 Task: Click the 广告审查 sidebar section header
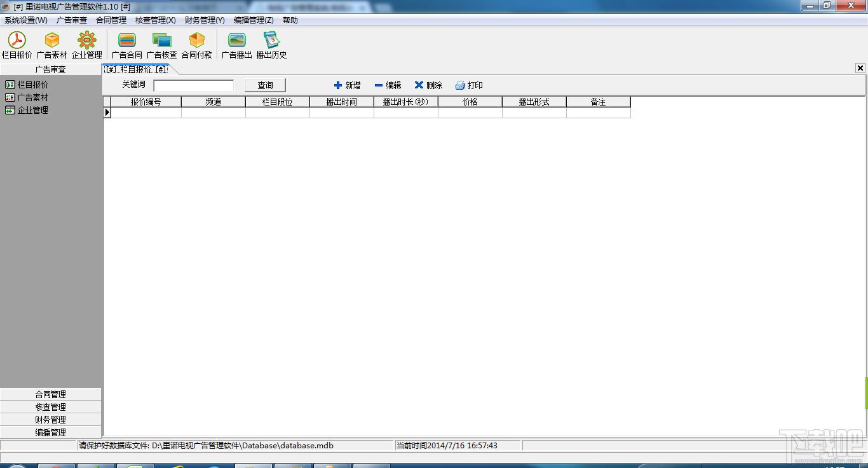coord(51,69)
